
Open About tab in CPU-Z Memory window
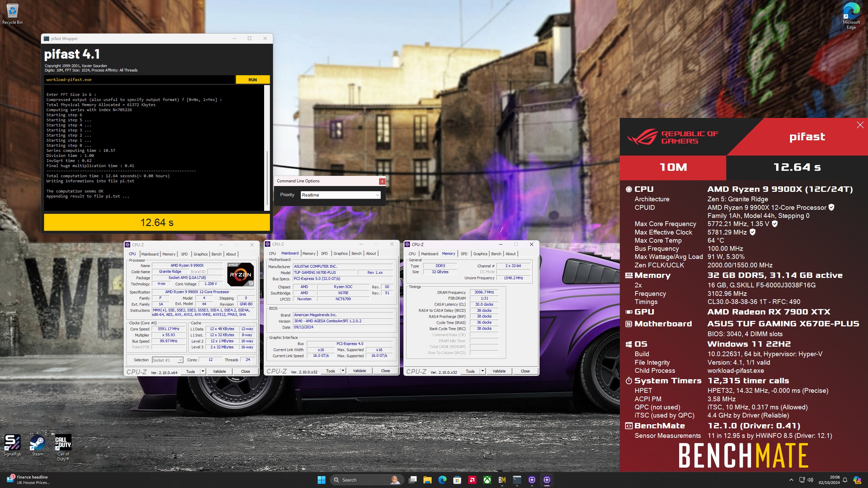pos(511,254)
